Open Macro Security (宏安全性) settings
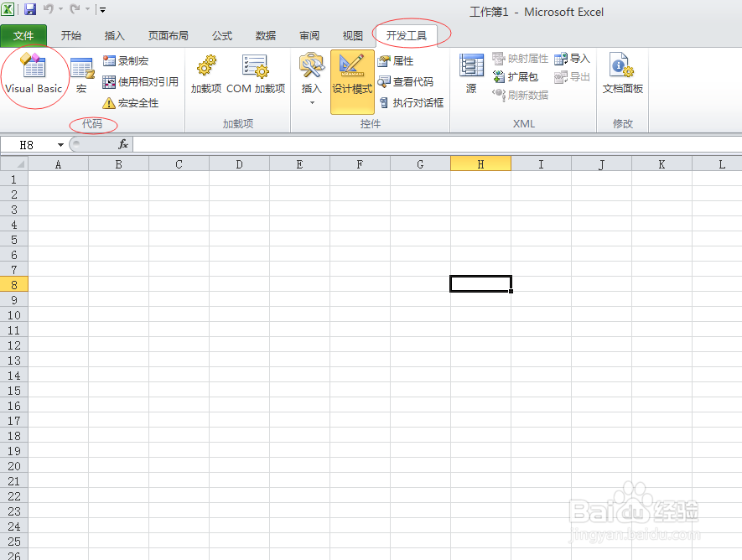 131,102
